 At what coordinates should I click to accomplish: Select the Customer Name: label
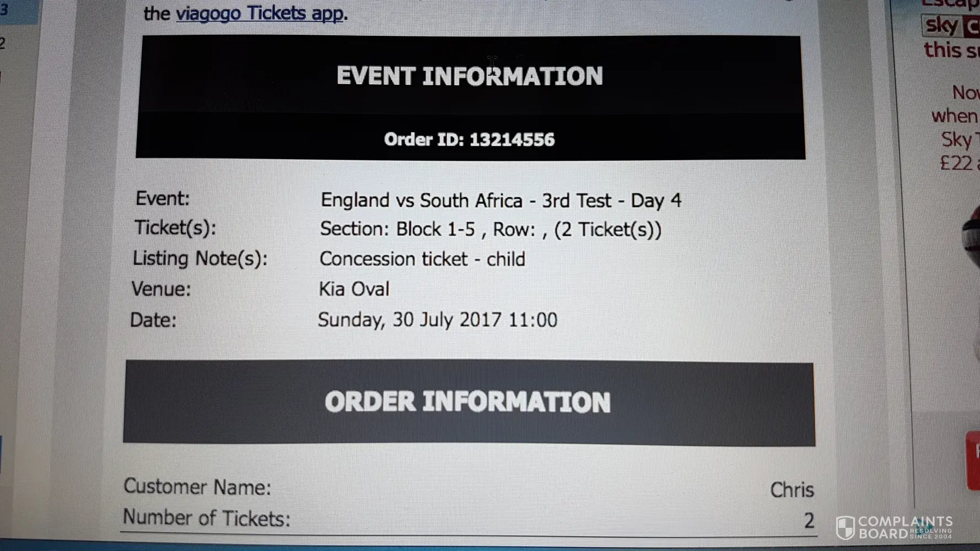(197, 487)
